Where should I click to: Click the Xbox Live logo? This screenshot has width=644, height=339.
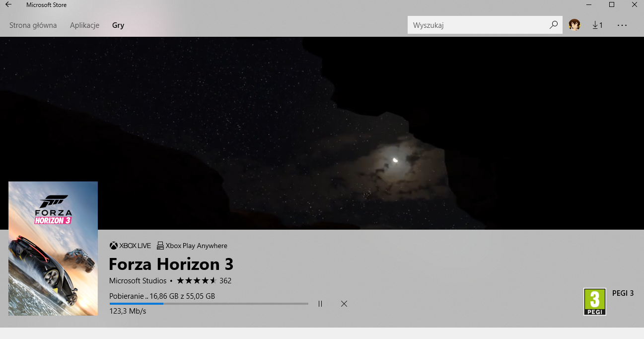[130, 246]
